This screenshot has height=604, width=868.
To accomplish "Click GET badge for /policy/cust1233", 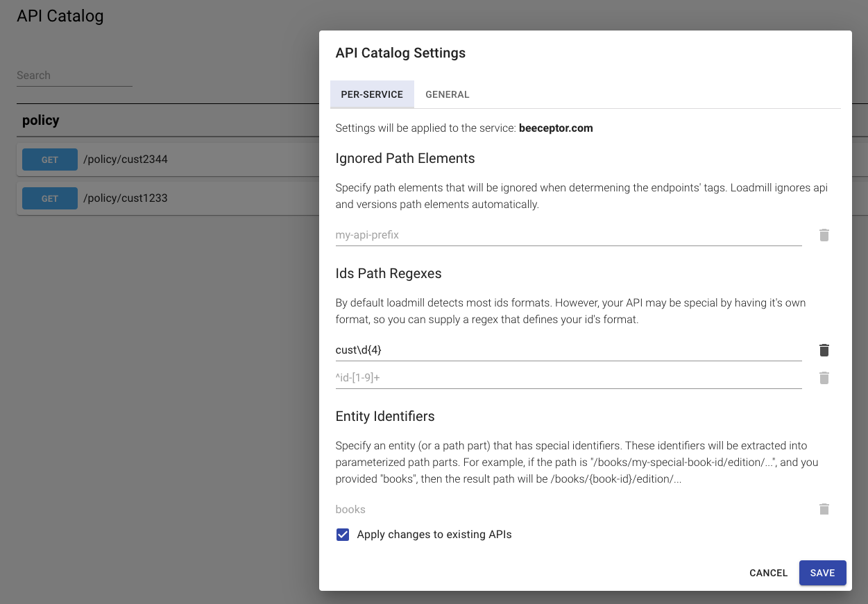I will pyautogui.click(x=50, y=198).
